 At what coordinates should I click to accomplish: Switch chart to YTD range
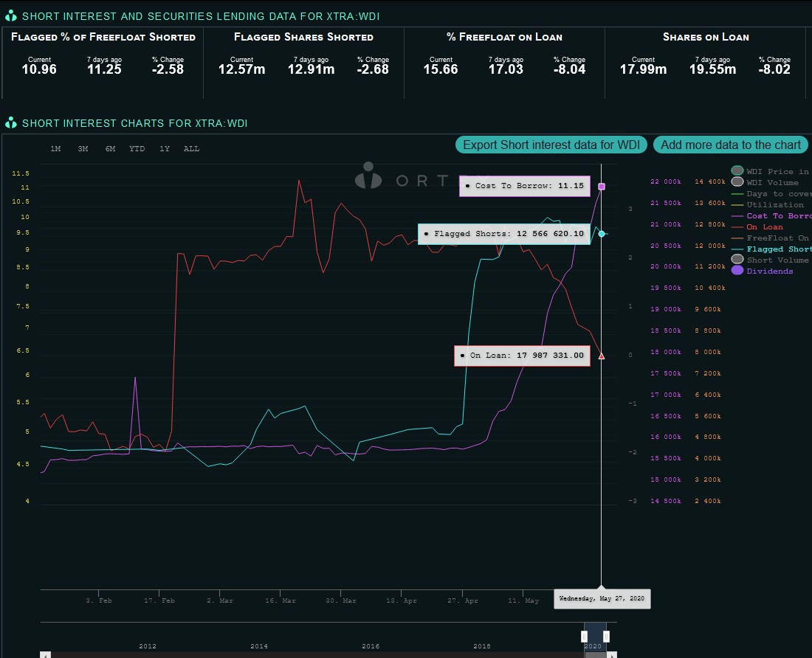137,149
